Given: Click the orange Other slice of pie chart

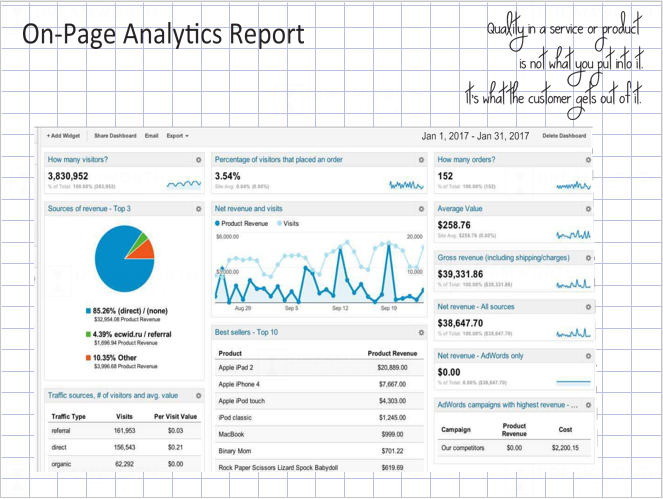Looking at the screenshot, I should 145,252.
